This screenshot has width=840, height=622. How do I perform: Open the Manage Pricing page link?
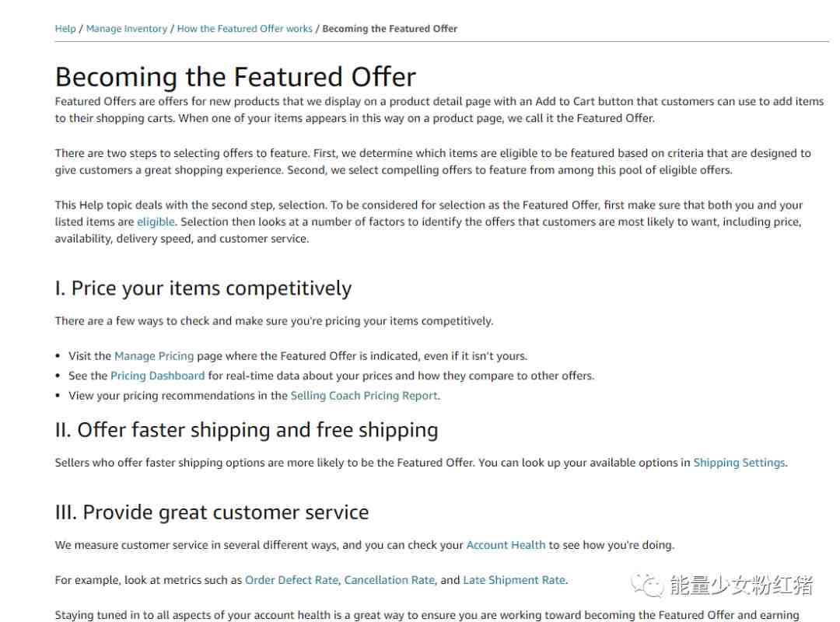click(x=154, y=356)
